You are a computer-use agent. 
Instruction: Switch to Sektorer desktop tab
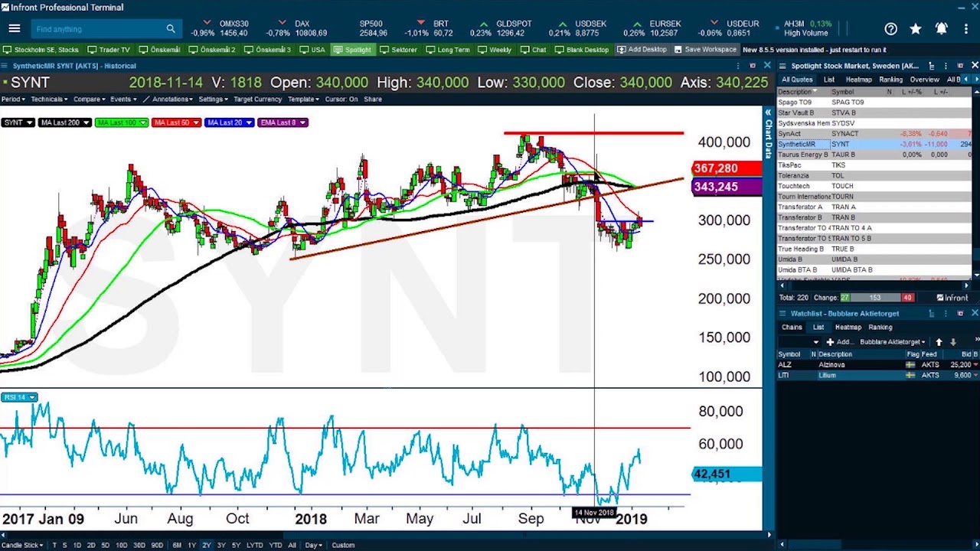point(398,50)
